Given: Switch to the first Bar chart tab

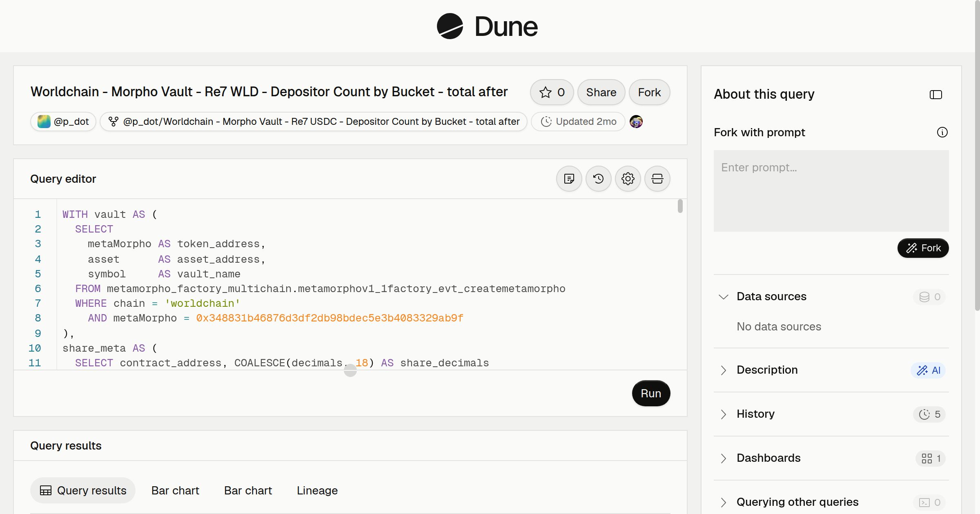Looking at the screenshot, I should (175, 490).
